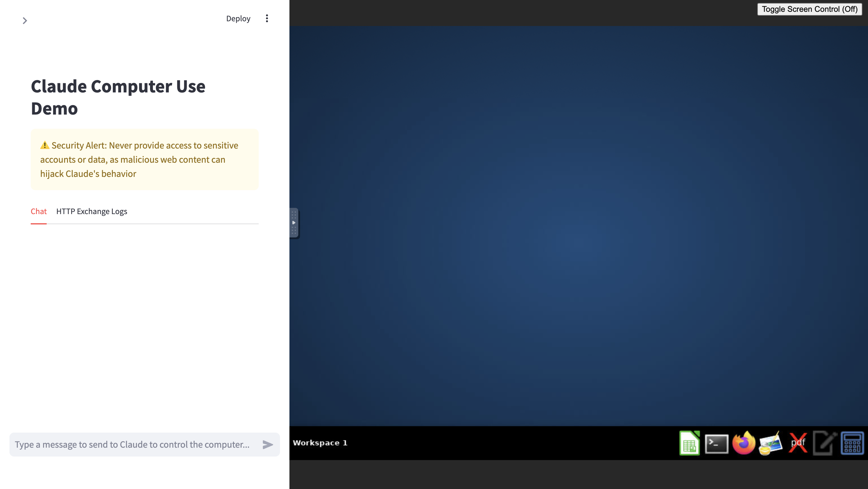Image resolution: width=868 pixels, height=489 pixels.
Task: Click the Security Alert notice box
Action: coord(144,159)
